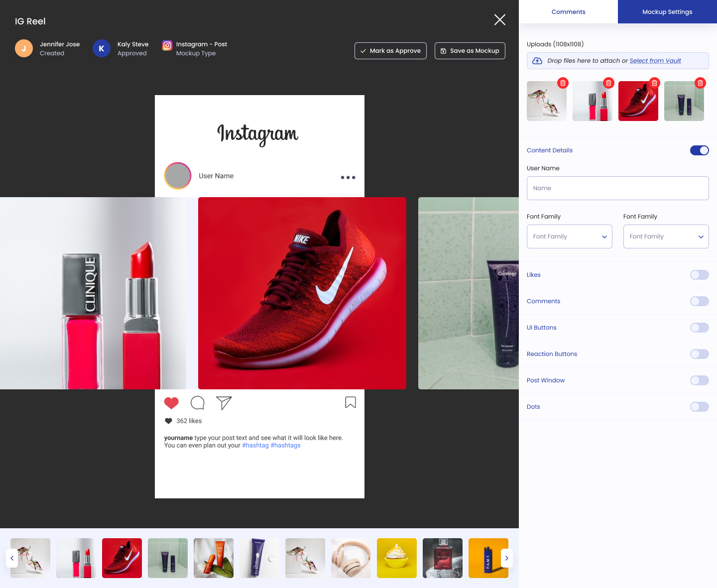Click the #hashtag link in the caption
Screen dimensions: 717x588
point(255,446)
